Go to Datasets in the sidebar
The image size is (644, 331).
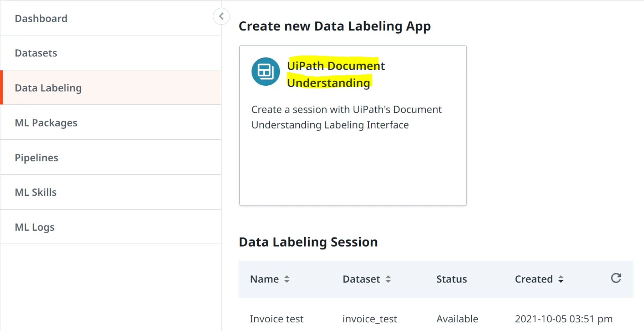pyautogui.click(x=111, y=53)
